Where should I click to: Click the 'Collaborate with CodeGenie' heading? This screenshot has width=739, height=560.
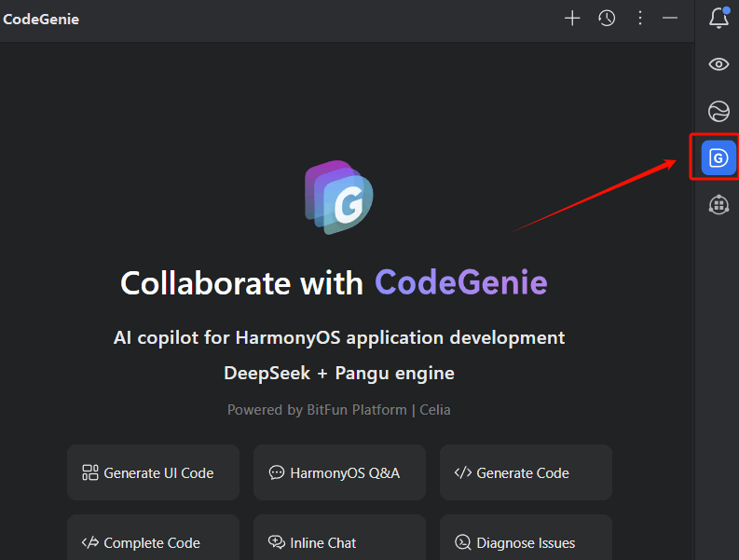pos(334,283)
